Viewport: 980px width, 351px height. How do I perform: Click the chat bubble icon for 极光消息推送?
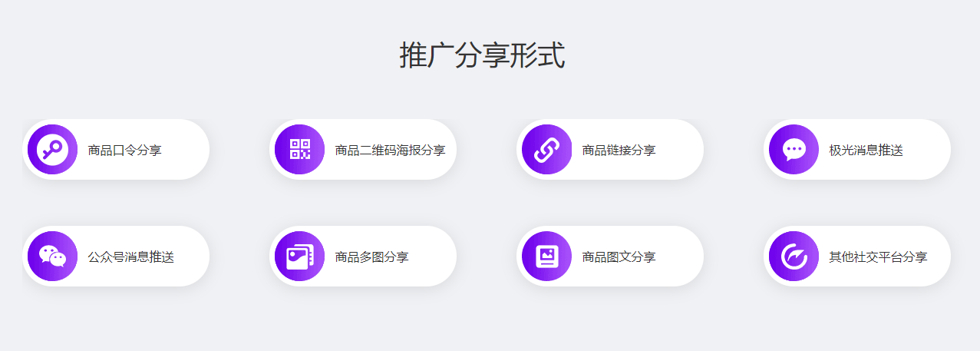(x=794, y=149)
